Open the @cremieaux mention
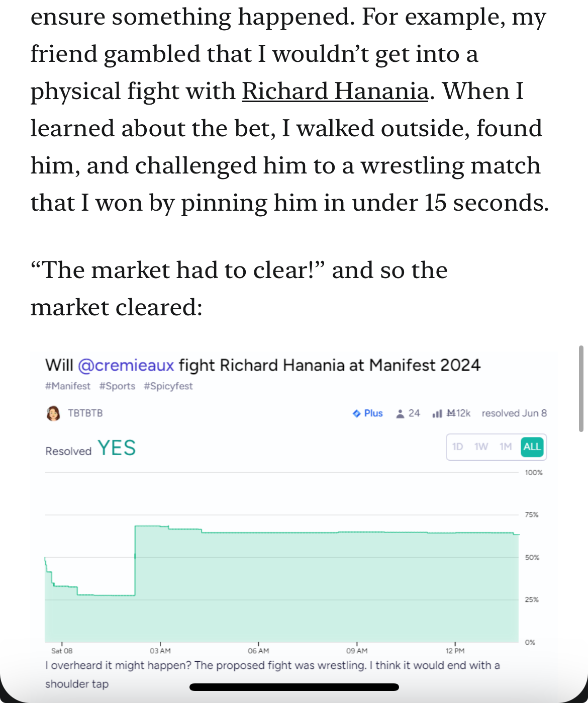 point(126,365)
